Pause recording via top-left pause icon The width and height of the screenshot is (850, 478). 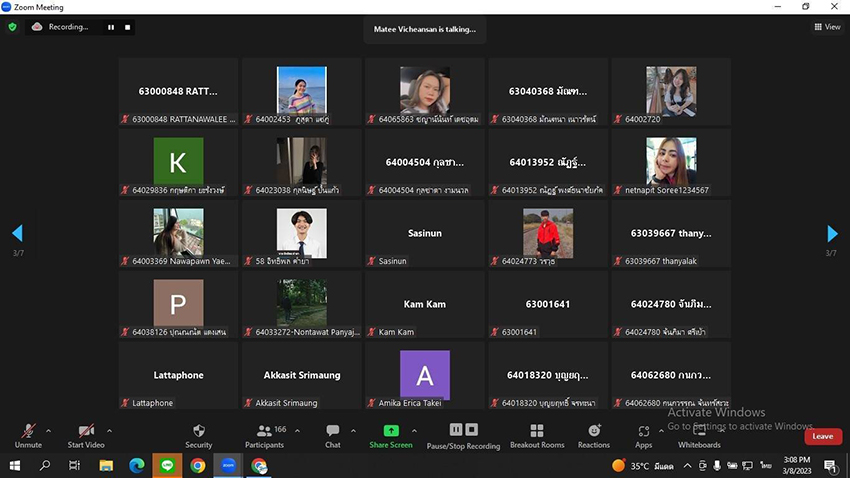[x=111, y=27]
